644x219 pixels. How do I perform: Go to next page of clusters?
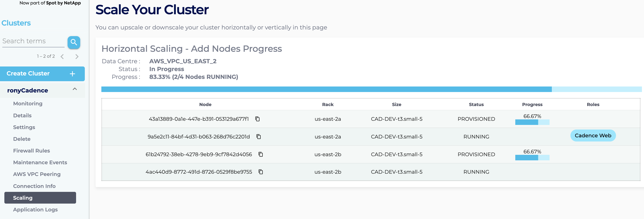[77, 57]
